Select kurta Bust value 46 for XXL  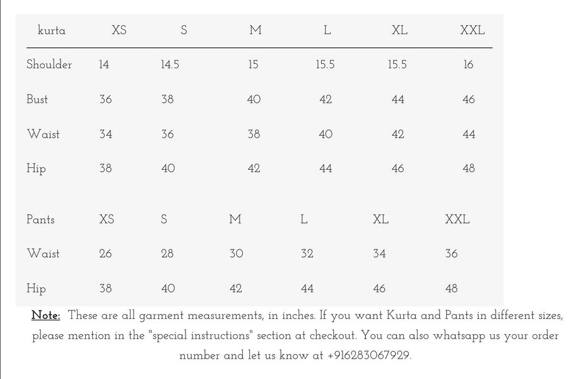click(469, 99)
